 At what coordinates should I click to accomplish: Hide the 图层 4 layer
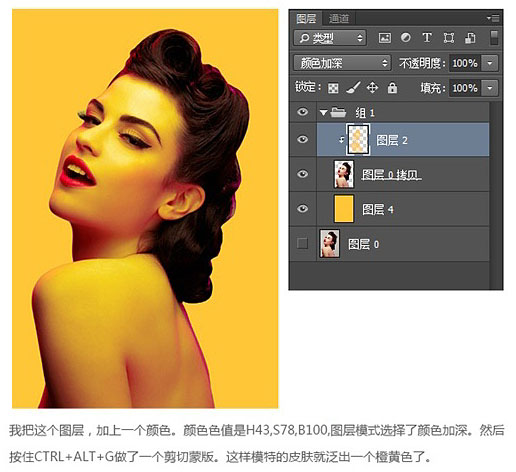(303, 208)
